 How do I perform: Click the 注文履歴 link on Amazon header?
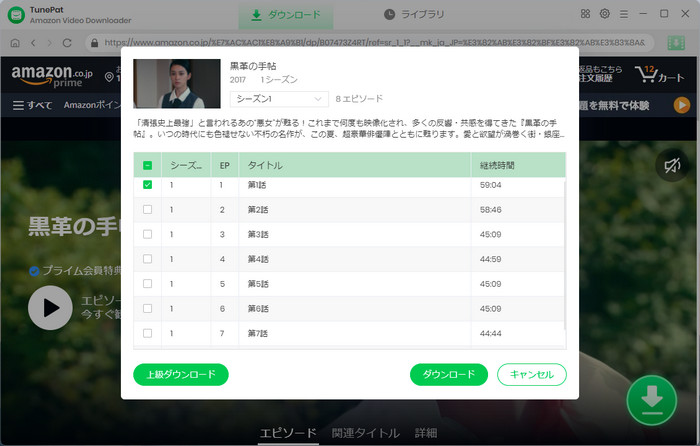596,79
